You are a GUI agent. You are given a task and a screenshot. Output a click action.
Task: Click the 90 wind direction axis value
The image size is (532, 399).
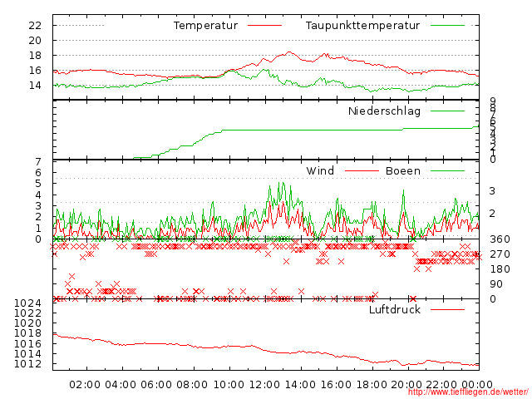(x=496, y=284)
